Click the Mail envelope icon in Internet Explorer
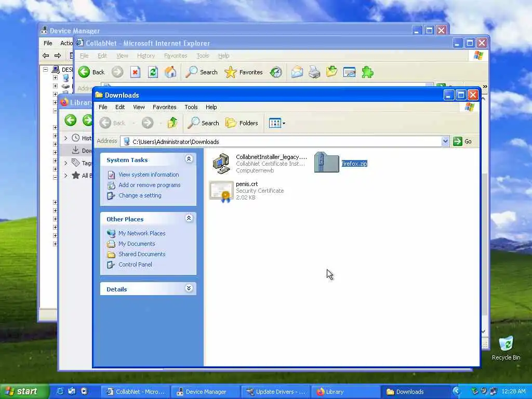The height and width of the screenshot is (399, 532). [297, 72]
